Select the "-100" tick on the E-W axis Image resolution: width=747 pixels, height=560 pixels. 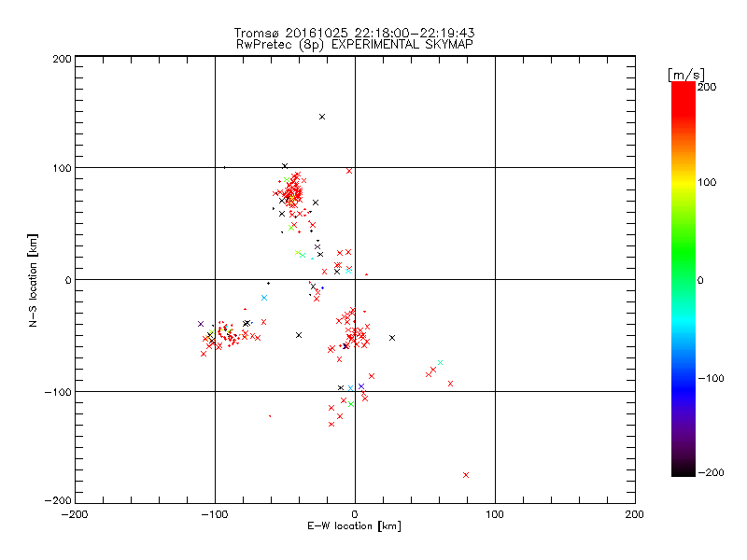point(215,514)
